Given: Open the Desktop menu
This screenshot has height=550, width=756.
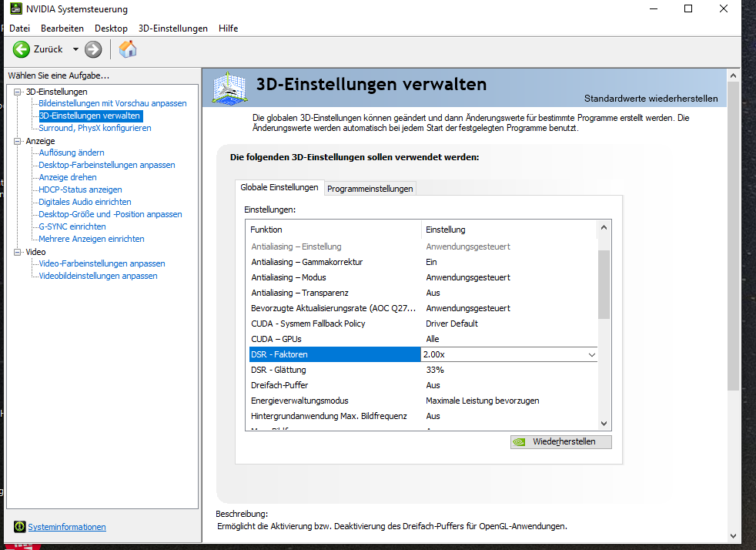Looking at the screenshot, I should [x=111, y=29].
